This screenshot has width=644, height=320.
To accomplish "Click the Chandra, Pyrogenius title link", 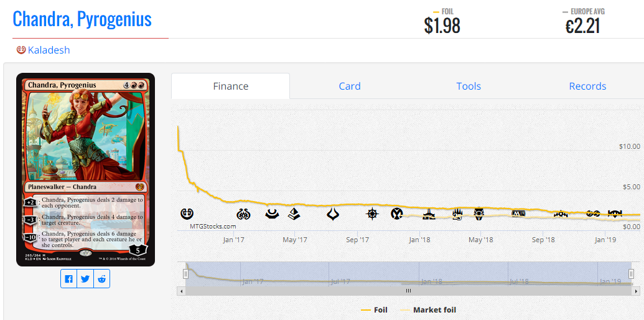I will click(82, 19).
